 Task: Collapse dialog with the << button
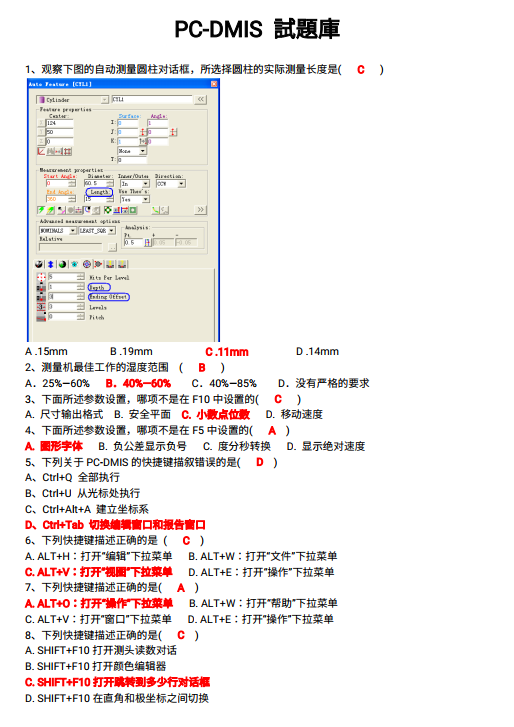[201, 100]
